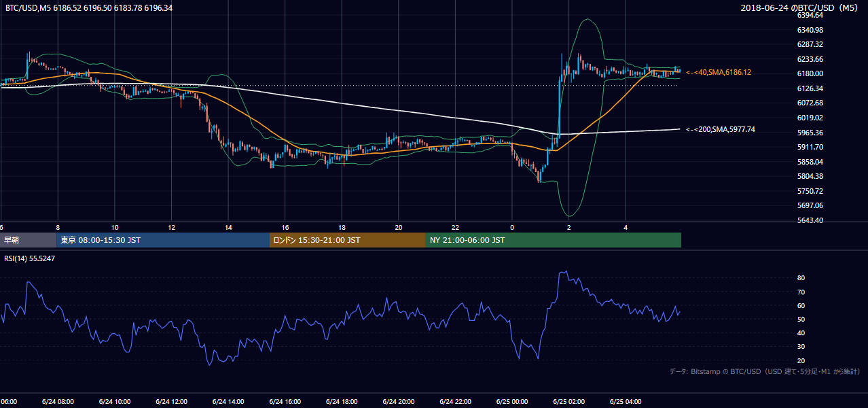
Task: Click price axis value 5965.36
Action: (810, 133)
